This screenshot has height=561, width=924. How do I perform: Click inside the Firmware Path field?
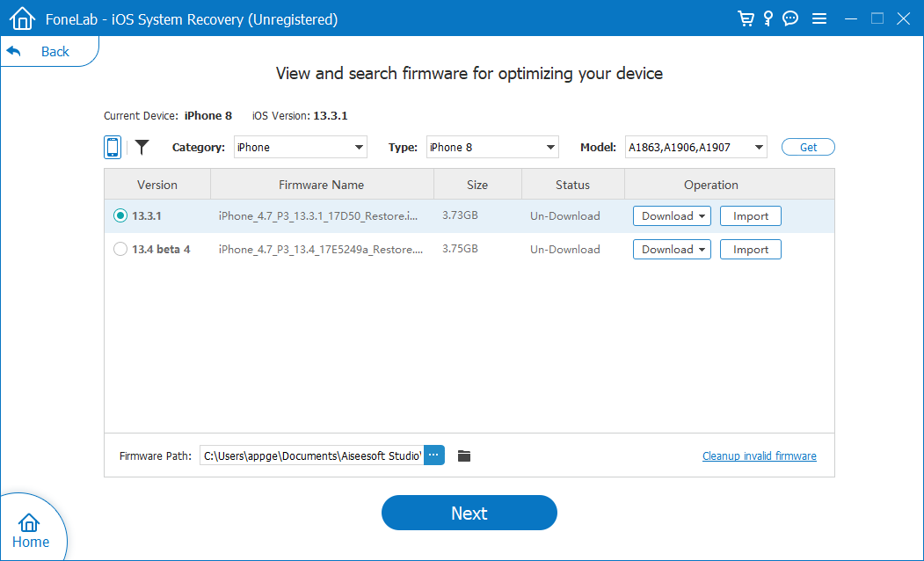(312, 455)
